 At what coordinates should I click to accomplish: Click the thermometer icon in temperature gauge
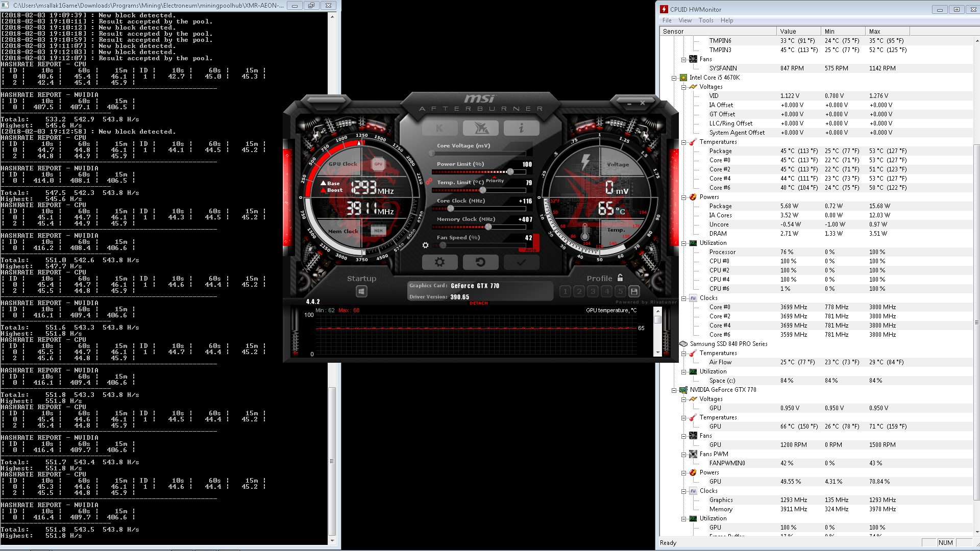pyautogui.click(x=585, y=232)
